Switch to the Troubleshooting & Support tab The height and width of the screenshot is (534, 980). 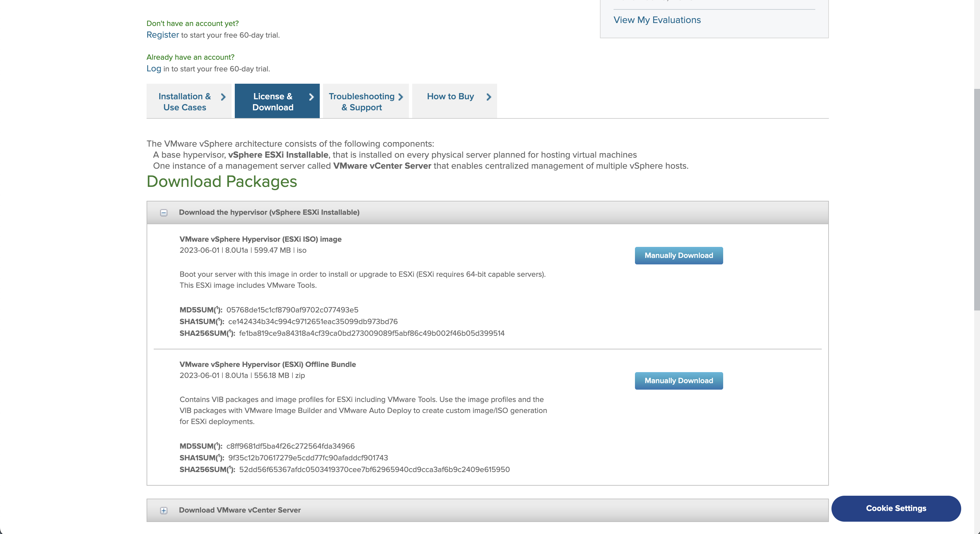pos(361,102)
